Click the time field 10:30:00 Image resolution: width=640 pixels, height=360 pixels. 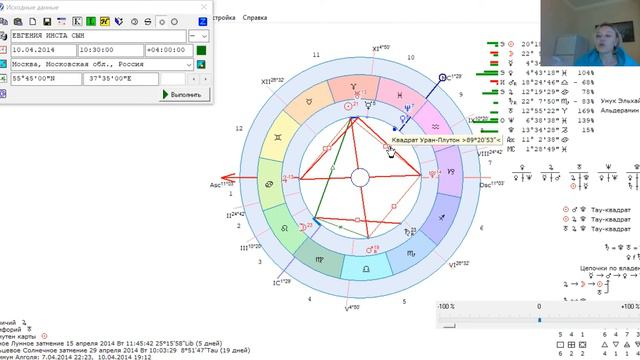(111, 50)
